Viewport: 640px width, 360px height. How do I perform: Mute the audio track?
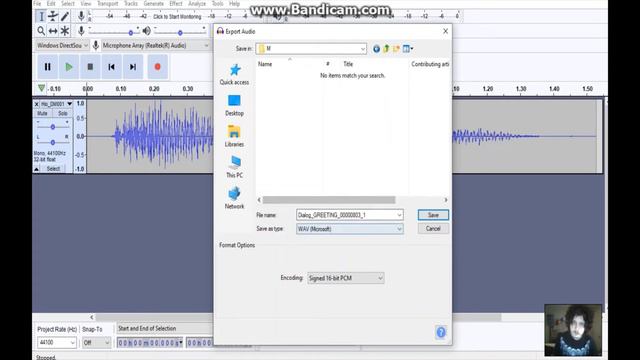[x=42, y=113]
